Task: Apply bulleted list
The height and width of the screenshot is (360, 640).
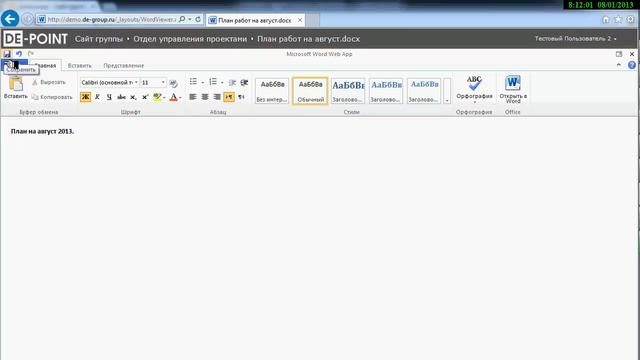Action: [x=193, y=82]
